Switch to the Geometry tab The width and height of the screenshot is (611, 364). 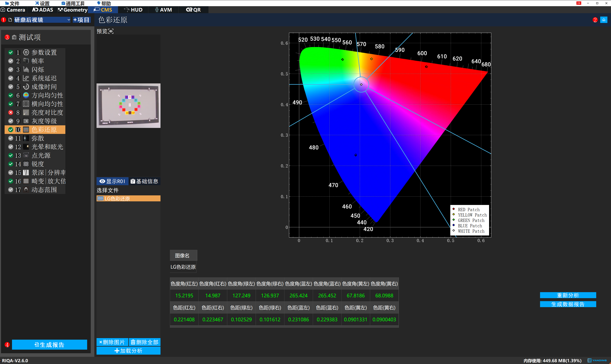[73, 10]
